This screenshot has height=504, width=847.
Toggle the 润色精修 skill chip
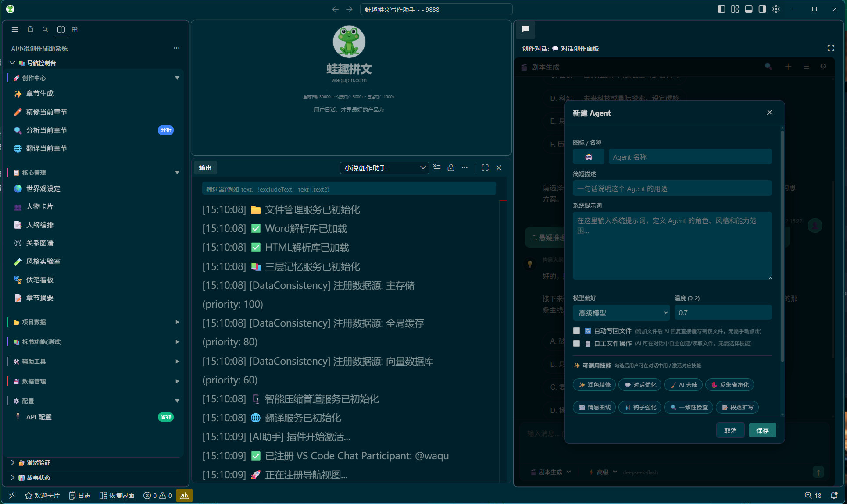pyautogui.click(x=594, y=385)
